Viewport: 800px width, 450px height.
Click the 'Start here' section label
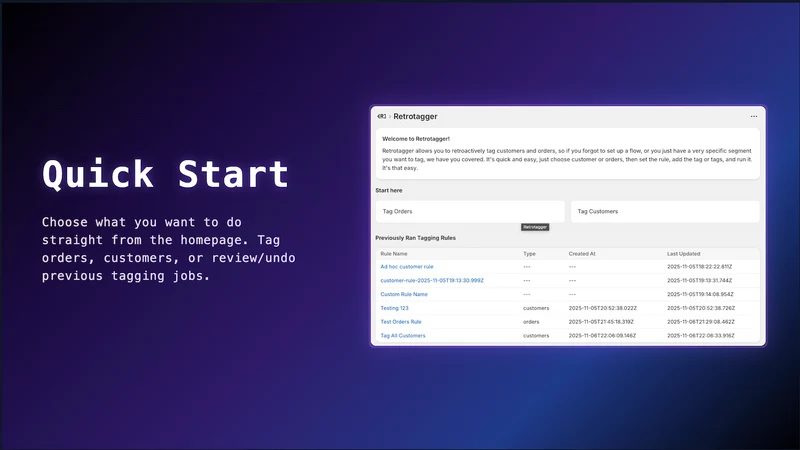click(389, 190)
